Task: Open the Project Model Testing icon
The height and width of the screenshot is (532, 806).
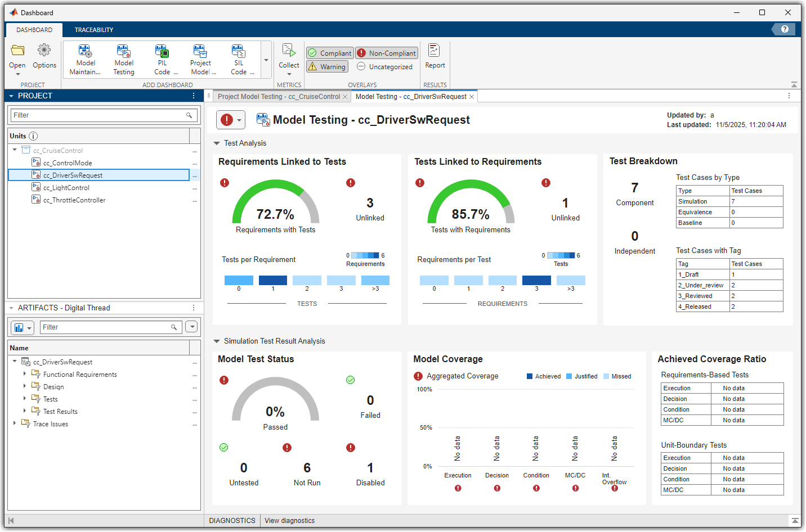Action: click(x=200, y=58)
